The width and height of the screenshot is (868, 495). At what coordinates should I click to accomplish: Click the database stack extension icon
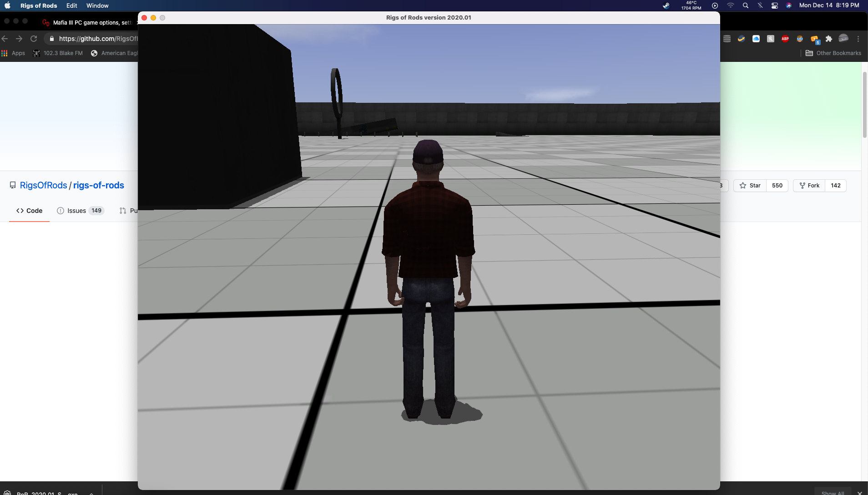coord(727,39)
